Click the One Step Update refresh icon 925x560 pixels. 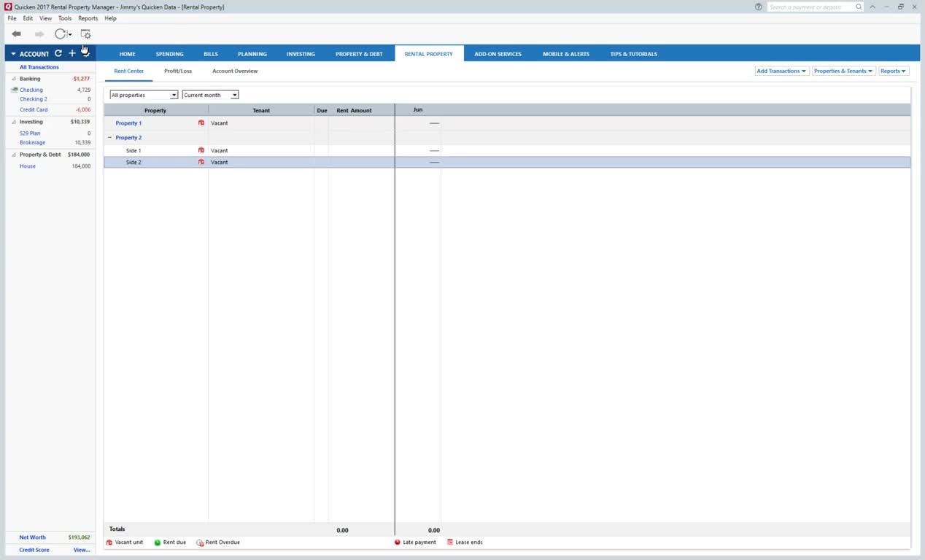point(61,34)
